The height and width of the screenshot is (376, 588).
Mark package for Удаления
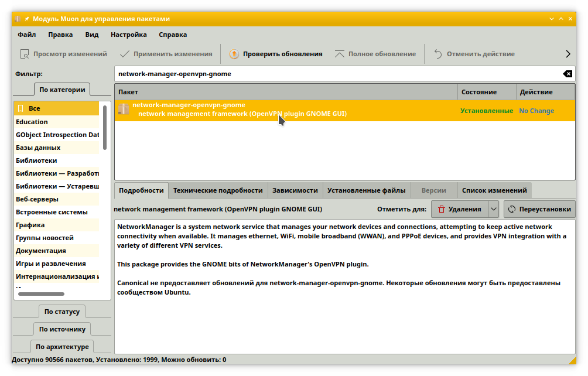(460, 209)
